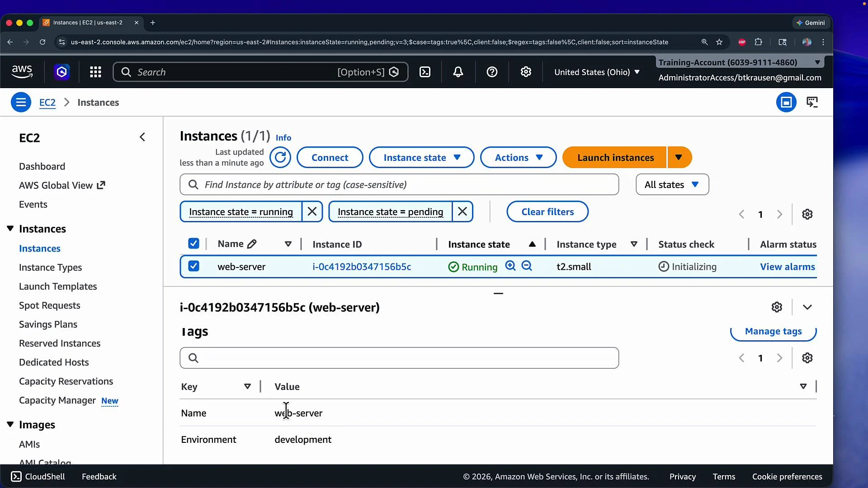Collapse the Images section in sidebar
This screenshot has width=868, height=488.
tap(10, 424)
